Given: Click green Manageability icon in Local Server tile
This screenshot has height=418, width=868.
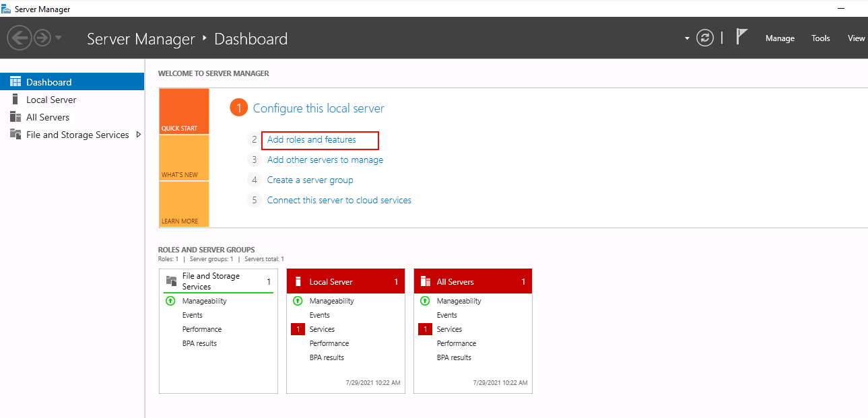Looking at the screenshot, I should (x=298, y=301).
